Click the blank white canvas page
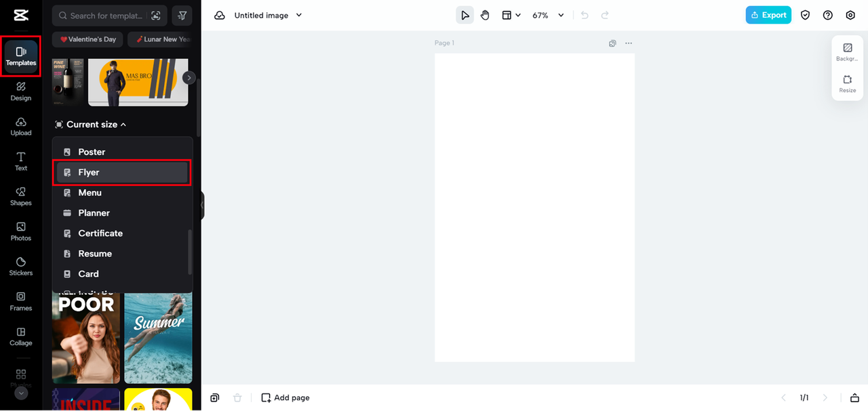The height and width of the screenshot is (411, 868). (x=534, y=208)
